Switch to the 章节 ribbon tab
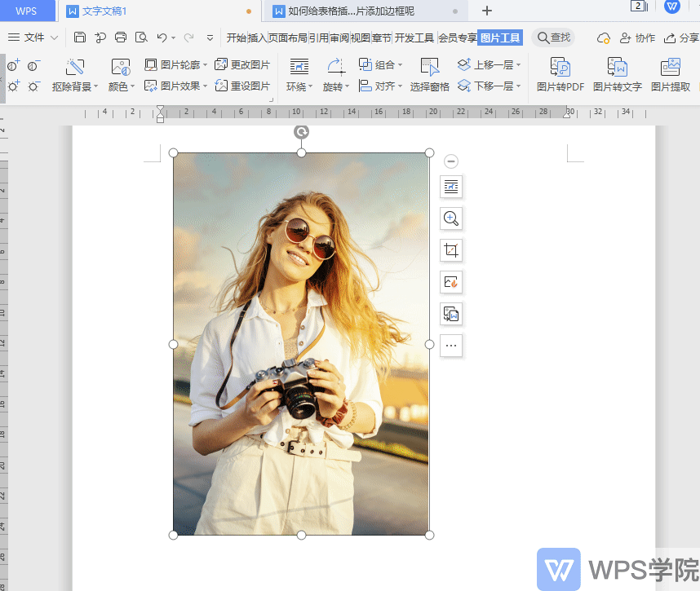Viewport: 700px width, 591px height. (382, 38)
